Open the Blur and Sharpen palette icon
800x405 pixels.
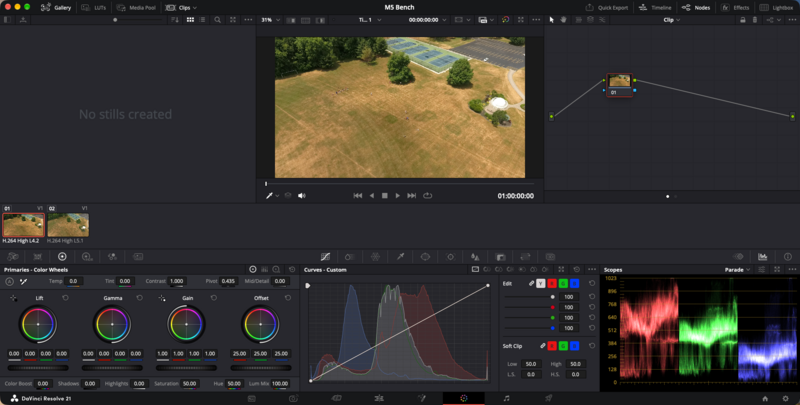[x=475, y=257]
